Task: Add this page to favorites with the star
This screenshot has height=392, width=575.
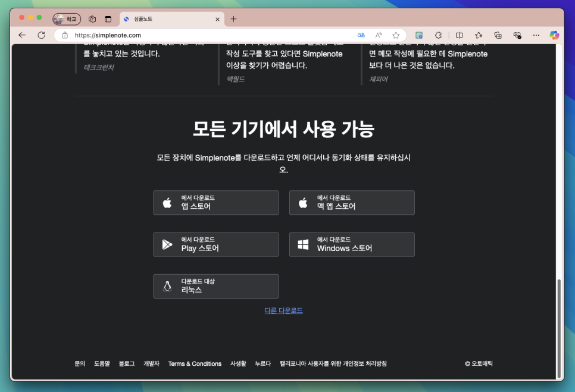Action: click(x=396, y=35)
